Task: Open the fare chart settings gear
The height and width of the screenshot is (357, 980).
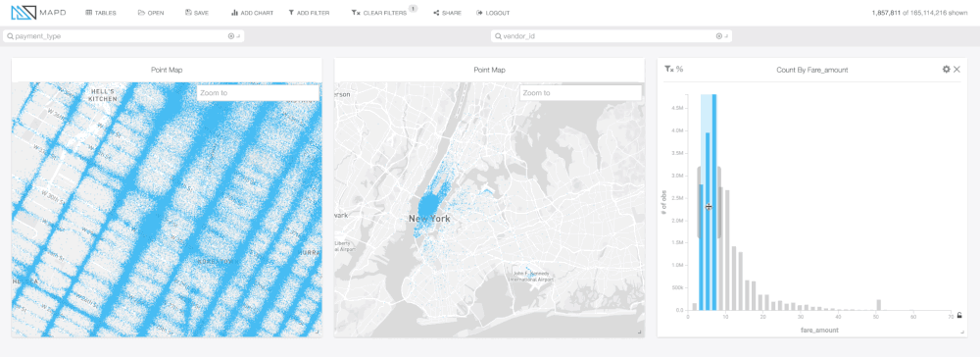Action: point(947,70)
